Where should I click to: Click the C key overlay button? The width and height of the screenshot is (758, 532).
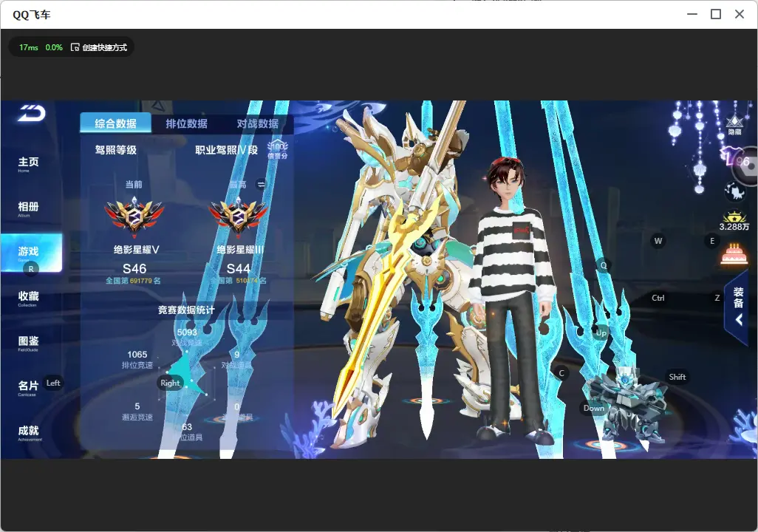point(561,373)
